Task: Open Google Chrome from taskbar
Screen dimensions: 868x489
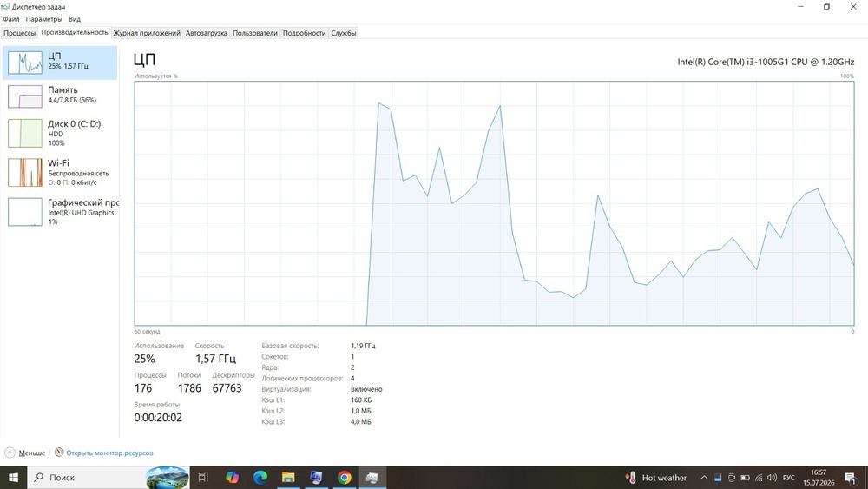Action: pos(345,478)
